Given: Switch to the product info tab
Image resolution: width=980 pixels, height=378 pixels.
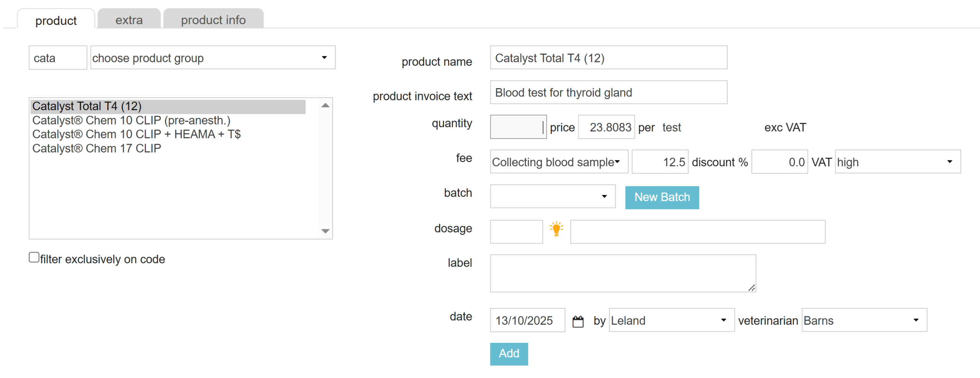Looking at the screenshot, I should click(x=213, y=20).
